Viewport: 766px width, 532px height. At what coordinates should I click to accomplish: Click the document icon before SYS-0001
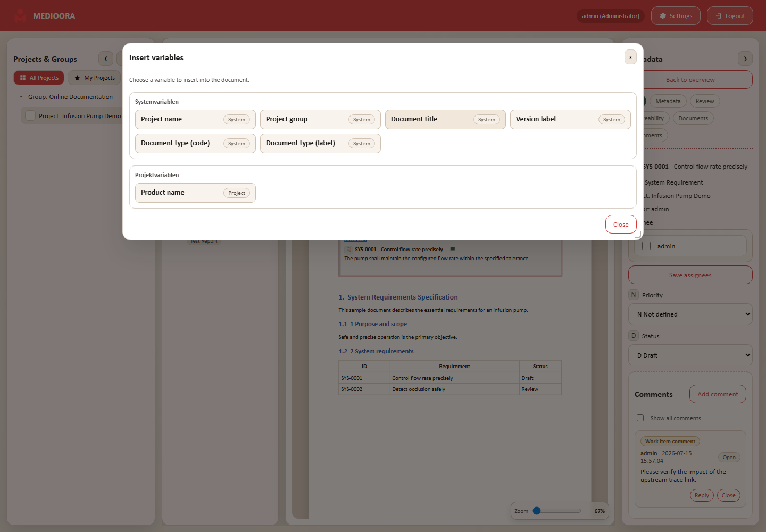pos(348,250)
